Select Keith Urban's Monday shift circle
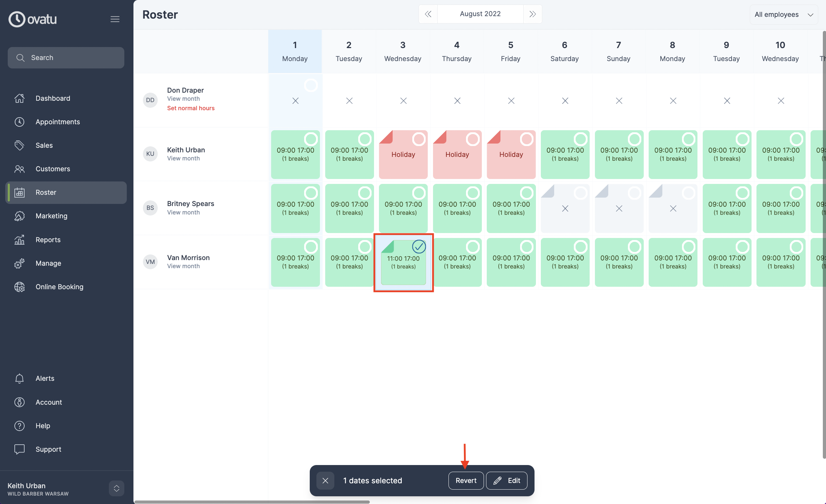826x504 pixels. pyautogui.click(x=311, y=139)
